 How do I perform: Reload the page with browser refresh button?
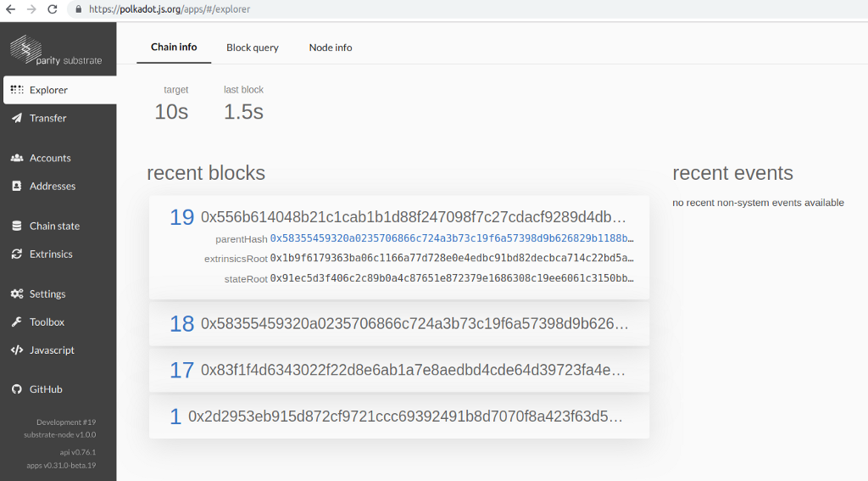tap(53, 9)
